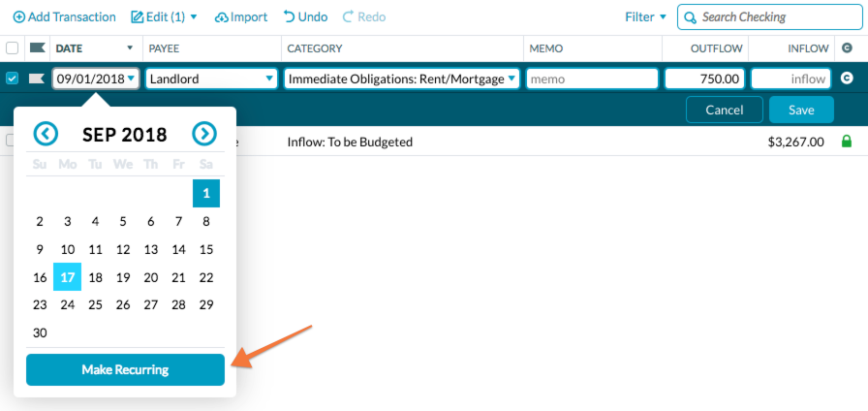Click the outflow field showing 750.00

(704, 79)
